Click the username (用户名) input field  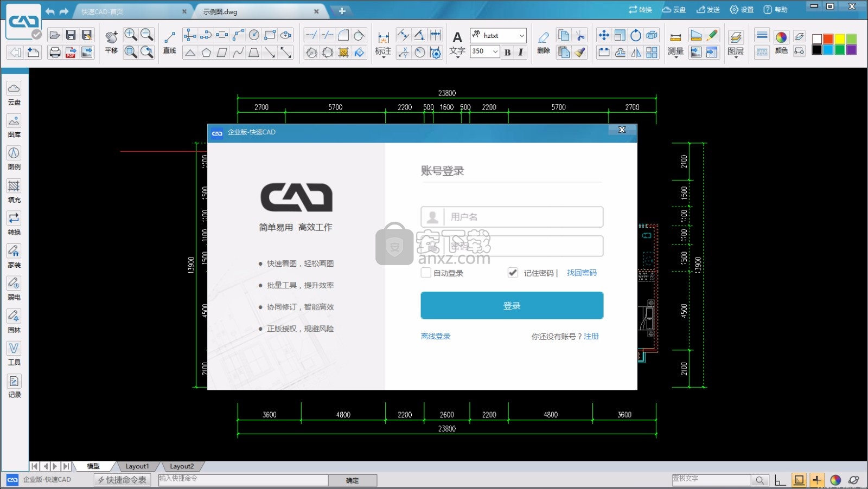point(512,217)
